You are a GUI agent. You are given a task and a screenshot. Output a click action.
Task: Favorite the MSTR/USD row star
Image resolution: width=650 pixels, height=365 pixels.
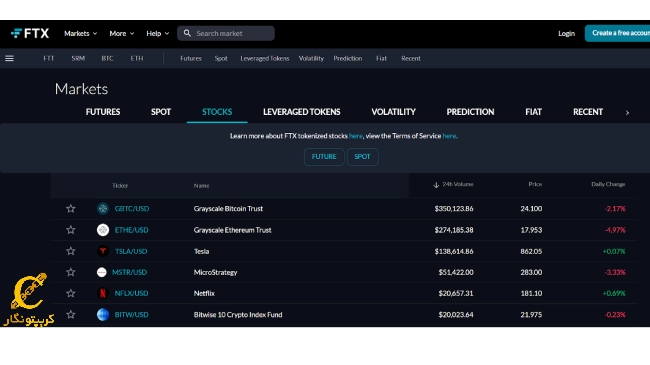pyautogui.click(x=71, y=272)
